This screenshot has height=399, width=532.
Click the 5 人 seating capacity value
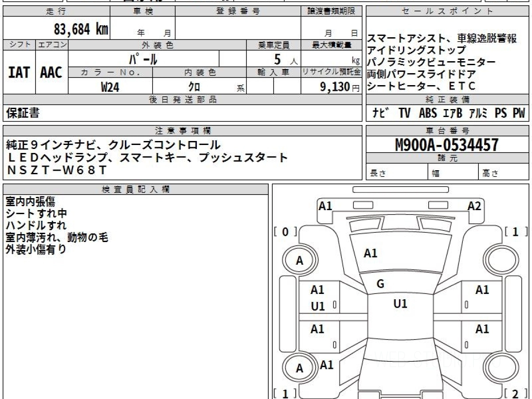click(286, 59)
